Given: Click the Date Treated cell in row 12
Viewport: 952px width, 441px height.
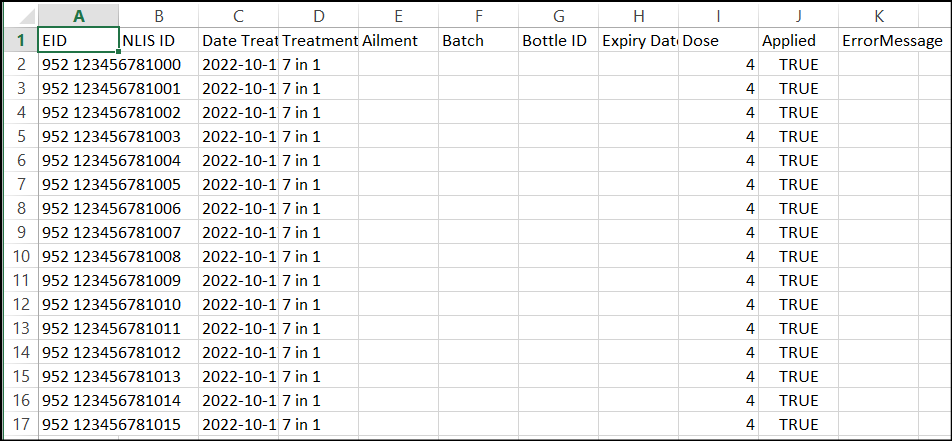Looking at the screenshot, I should (238, 304).
